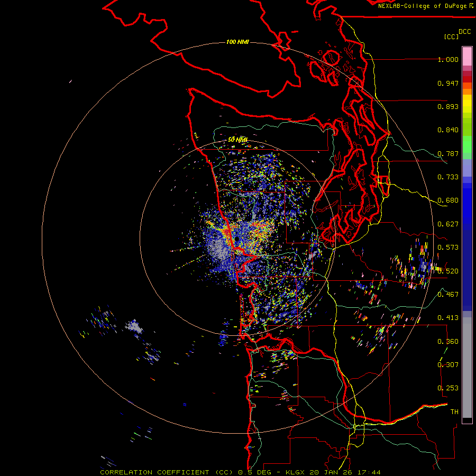Select the 0.573 scale value

pos(448,248)
